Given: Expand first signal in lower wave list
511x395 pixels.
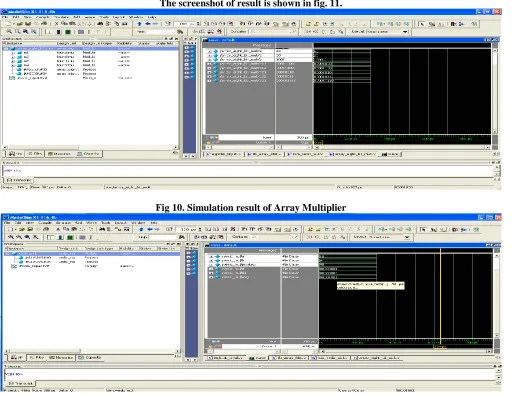Looking at the screenshot, I should point(211,257).
